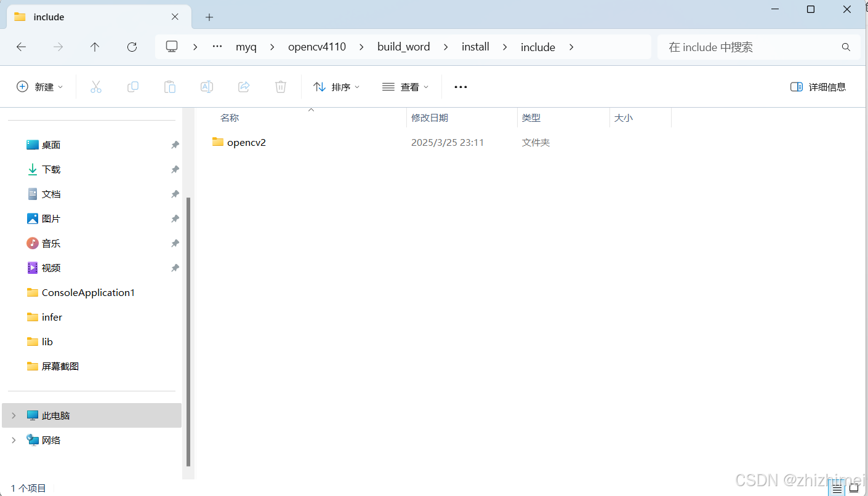Click the search magnifier icon
The height and width of the screenshot is (496, 868).
coord(846,47)
